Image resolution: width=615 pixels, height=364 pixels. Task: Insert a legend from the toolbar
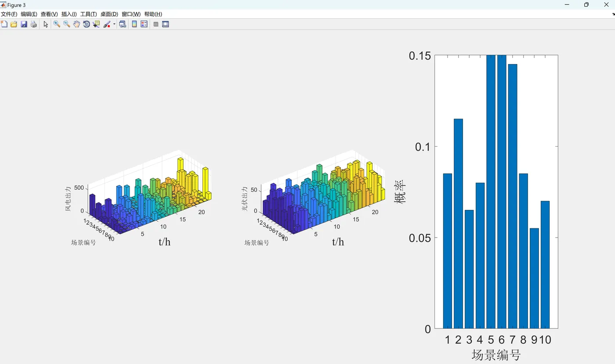(144, 24)
